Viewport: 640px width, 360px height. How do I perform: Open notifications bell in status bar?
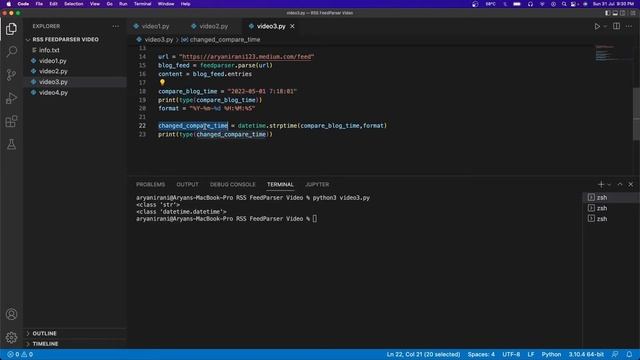point(629,355)
